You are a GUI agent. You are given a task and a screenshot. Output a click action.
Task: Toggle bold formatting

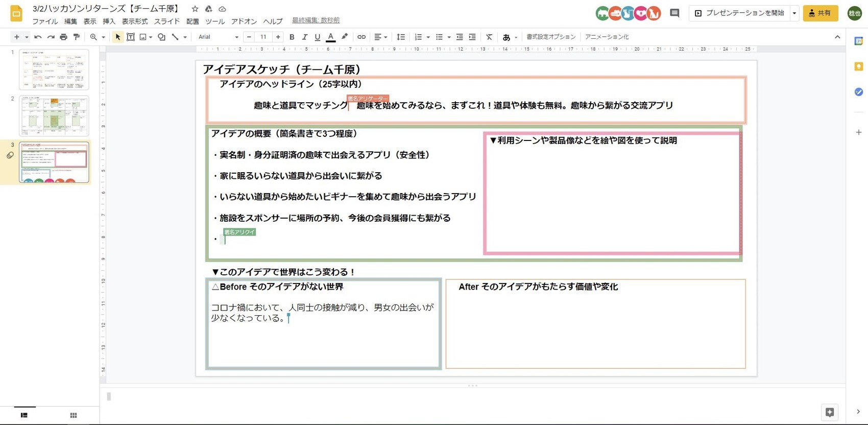(x=292, y=37)
